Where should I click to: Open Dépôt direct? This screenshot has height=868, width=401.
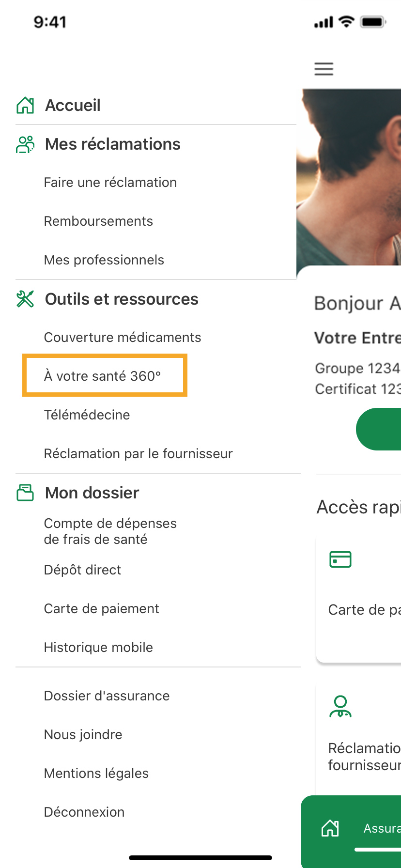83,570
